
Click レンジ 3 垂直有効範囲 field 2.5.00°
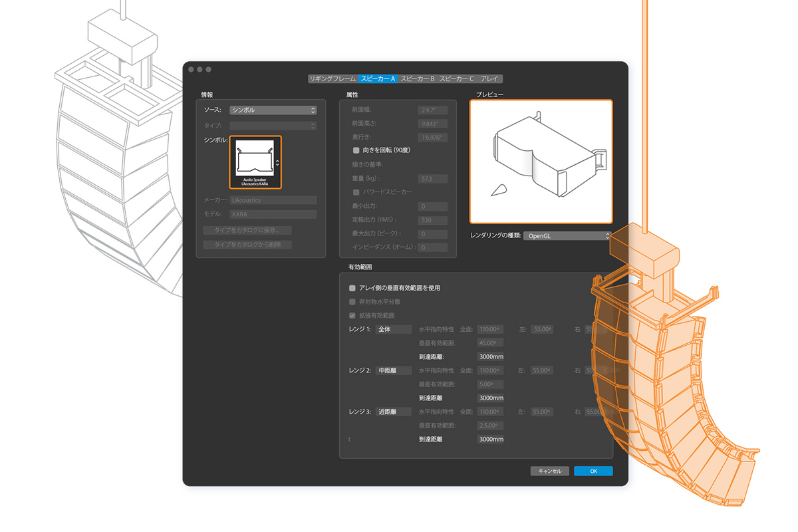coord(490,426)
